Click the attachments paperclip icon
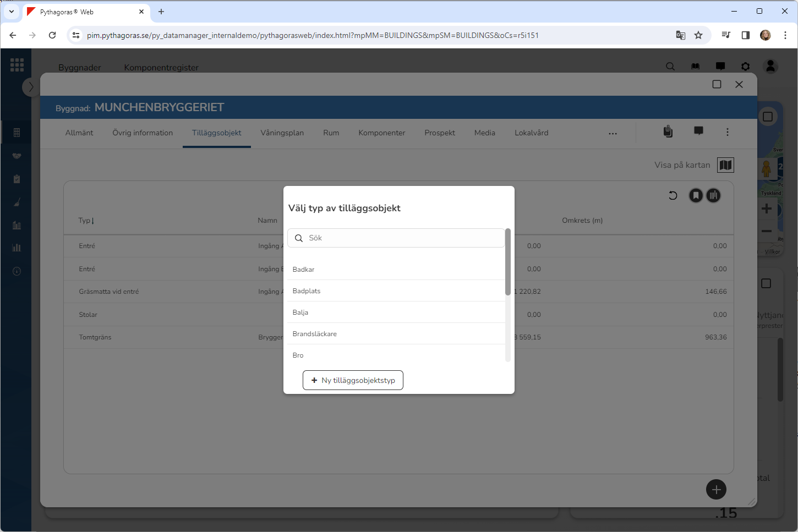The width and height of the screenshot is (798, 532). click(x=668, y=131)
